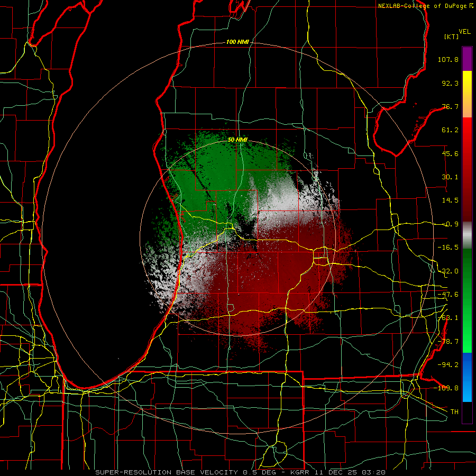
Task: Click the -63.1 legend value
Action: (x=448, y=318)
